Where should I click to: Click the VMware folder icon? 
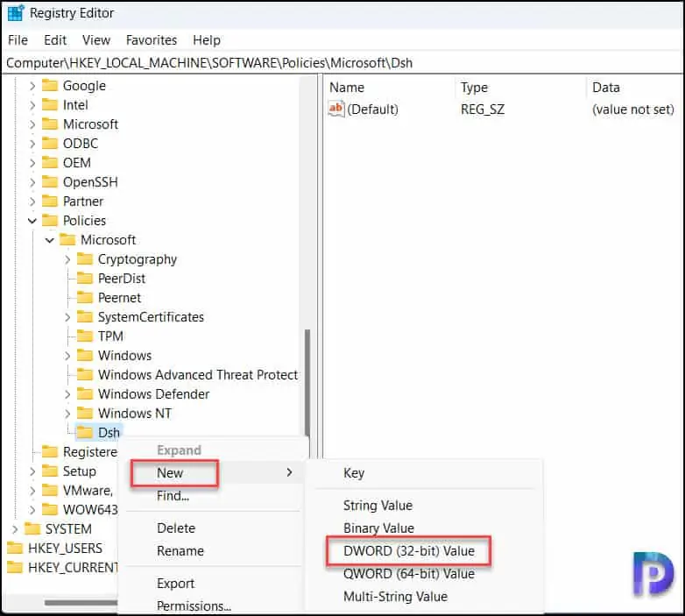coord(50,490)
